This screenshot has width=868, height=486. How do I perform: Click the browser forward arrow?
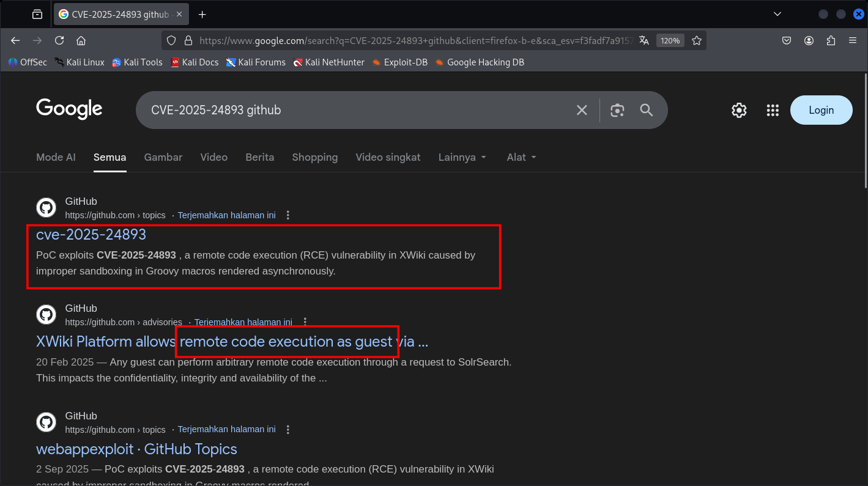37,40
